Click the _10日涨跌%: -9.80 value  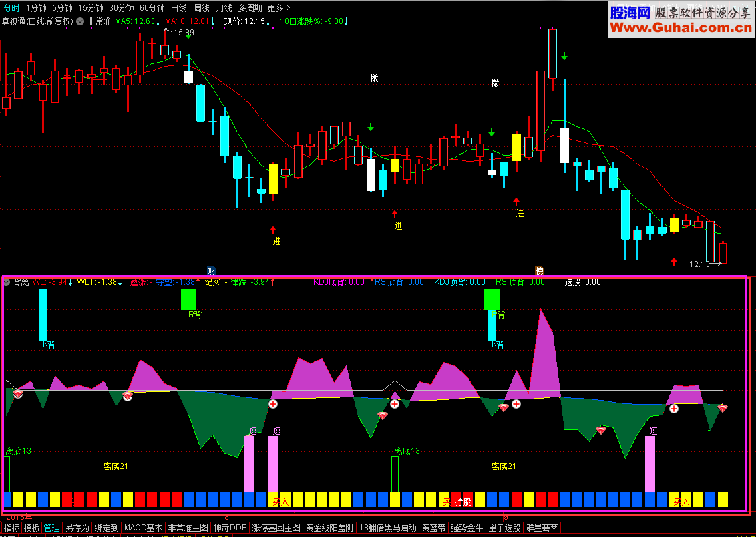point(311,21)
